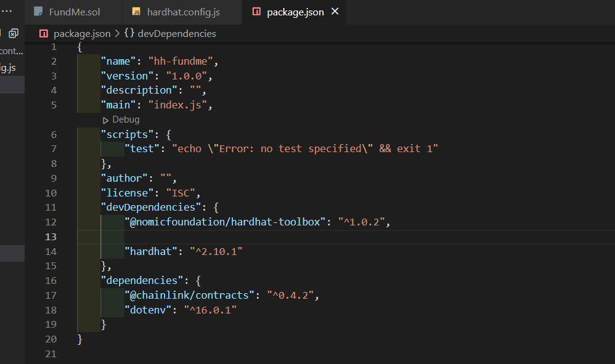This screenshot has height=364, width=615.
Task: Click "@chainlink/contracts" dependency name
Action: 189,296
